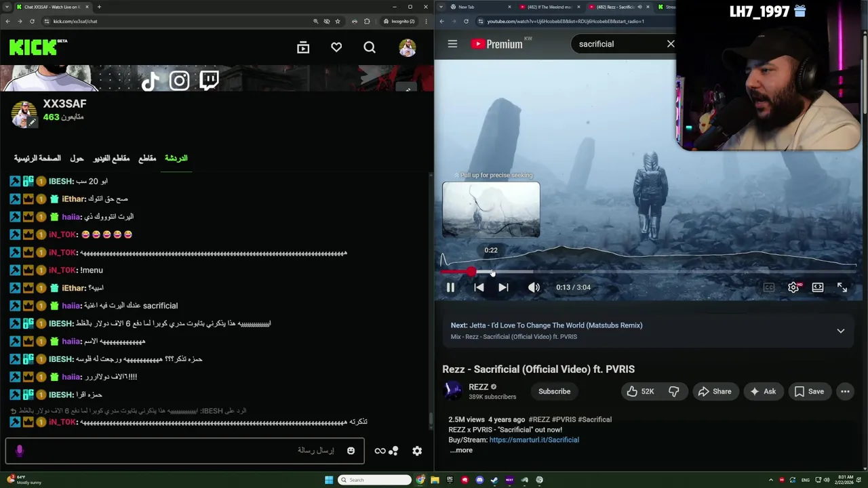
Task: Click the red scrubber handle on the progress bar
Action: pos(471,272)
